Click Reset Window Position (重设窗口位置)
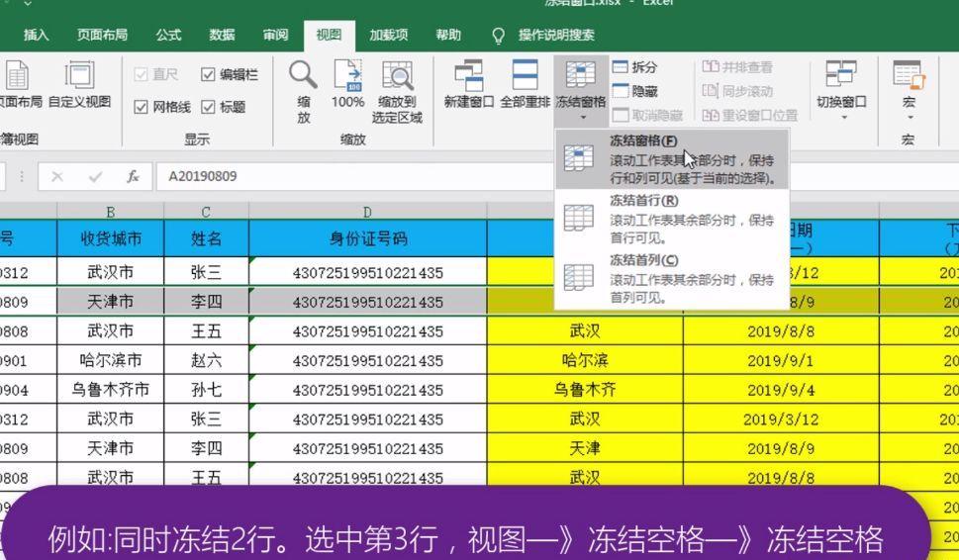 pyautogui.click(x=750, y=115)
